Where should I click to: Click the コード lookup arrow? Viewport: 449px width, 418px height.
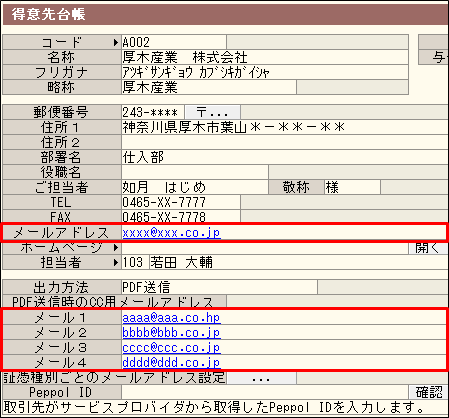click(x=116, y=42)
